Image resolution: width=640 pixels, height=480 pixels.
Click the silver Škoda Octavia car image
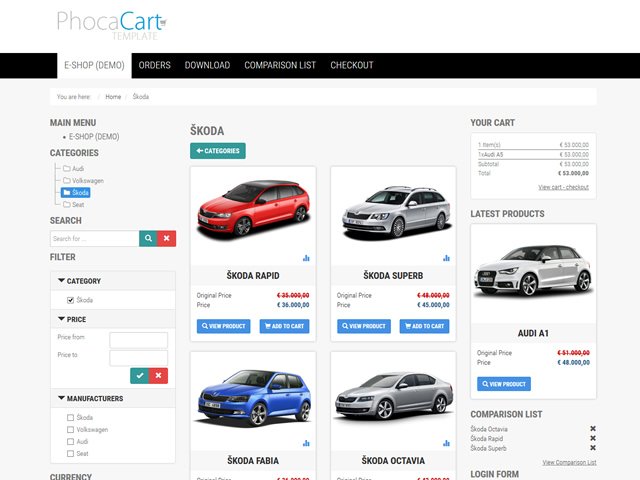[394, 396]
